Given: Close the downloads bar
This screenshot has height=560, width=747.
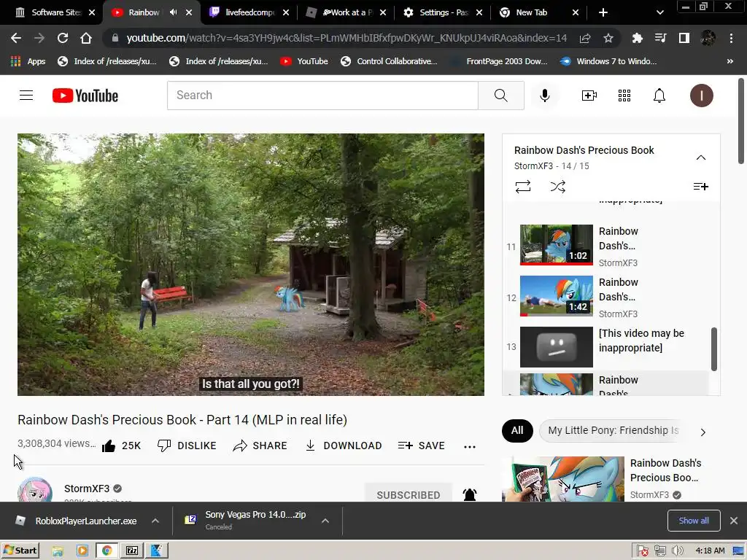Looking at the screenshot, I should point(734,521).
